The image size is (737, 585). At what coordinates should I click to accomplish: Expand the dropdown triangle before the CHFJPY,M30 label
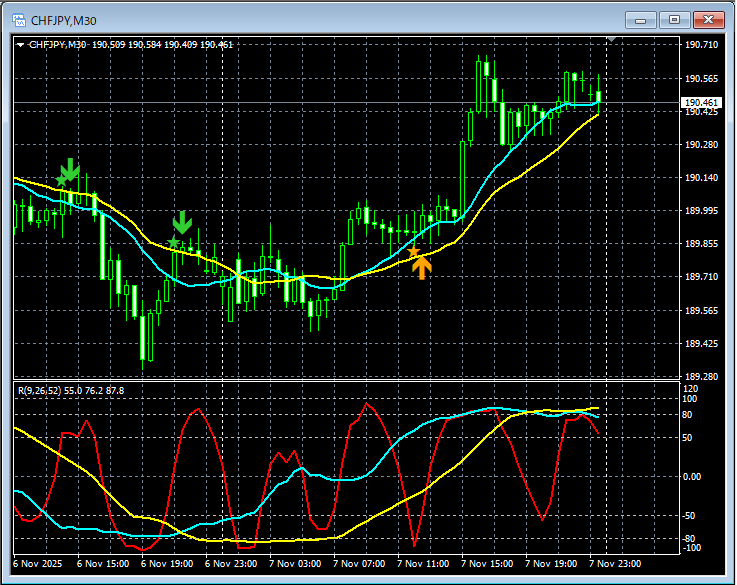coord(20,45)
